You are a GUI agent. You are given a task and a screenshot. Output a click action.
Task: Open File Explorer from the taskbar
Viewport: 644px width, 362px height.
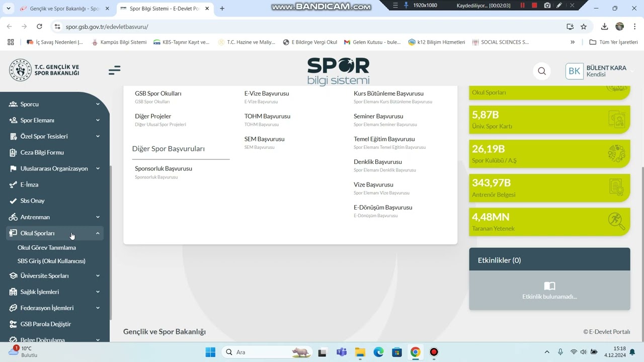360,352
